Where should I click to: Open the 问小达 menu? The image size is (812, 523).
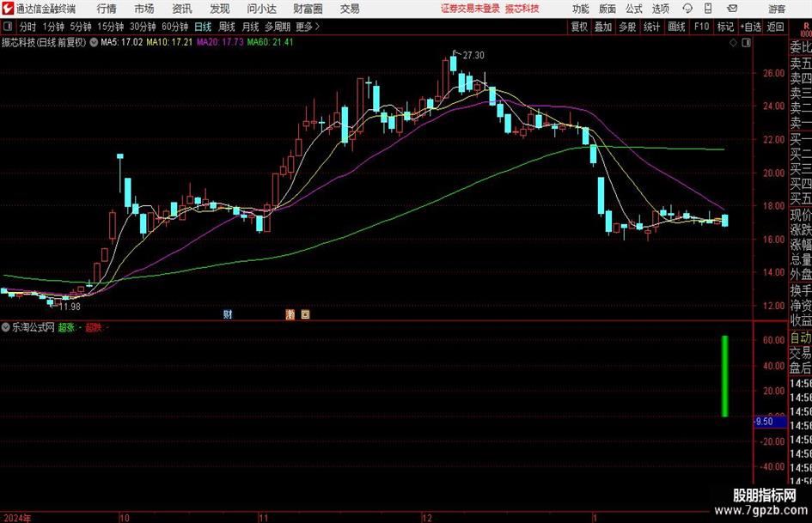point(261,9)
